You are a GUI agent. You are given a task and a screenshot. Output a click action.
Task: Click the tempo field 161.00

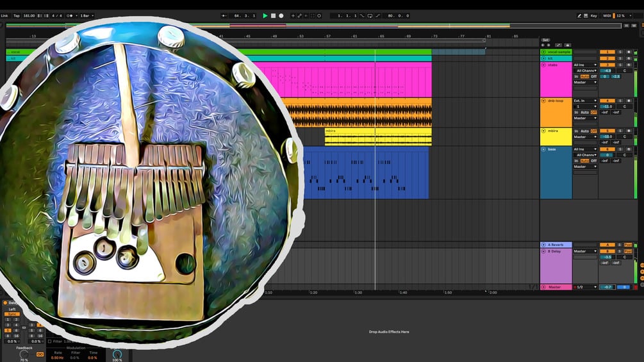pyautogui.click(x=29, y=15)
